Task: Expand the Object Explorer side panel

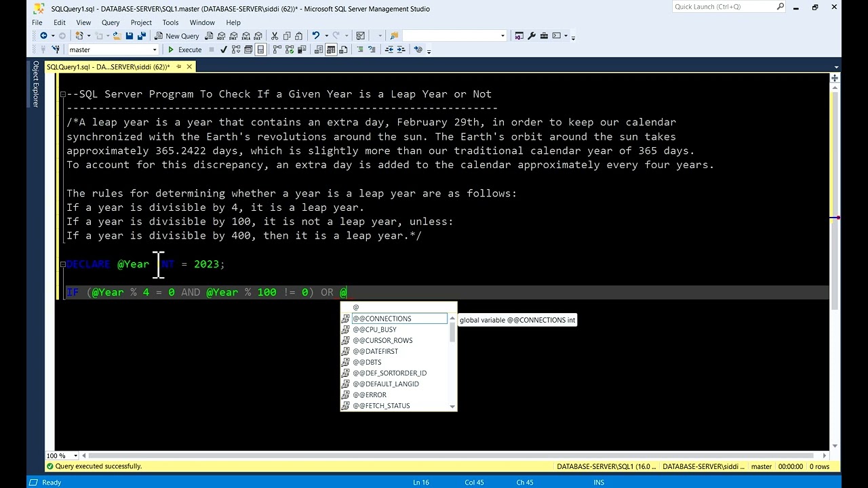Action: click(36, 84)
